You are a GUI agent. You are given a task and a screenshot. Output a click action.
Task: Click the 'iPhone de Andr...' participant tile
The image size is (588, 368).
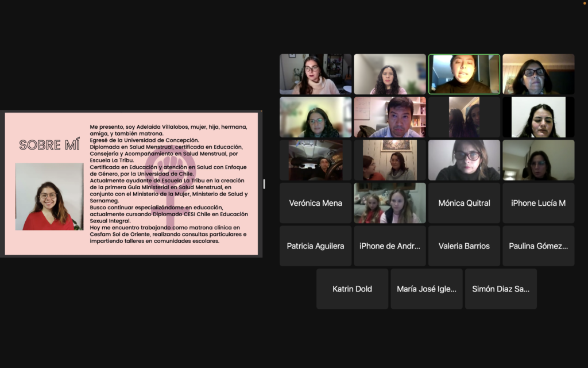tap(389, 246)
